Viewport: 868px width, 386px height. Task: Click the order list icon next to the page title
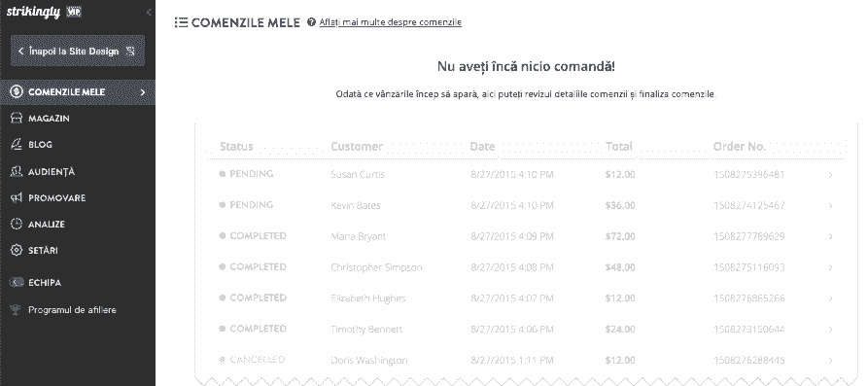tap(181, 22)
